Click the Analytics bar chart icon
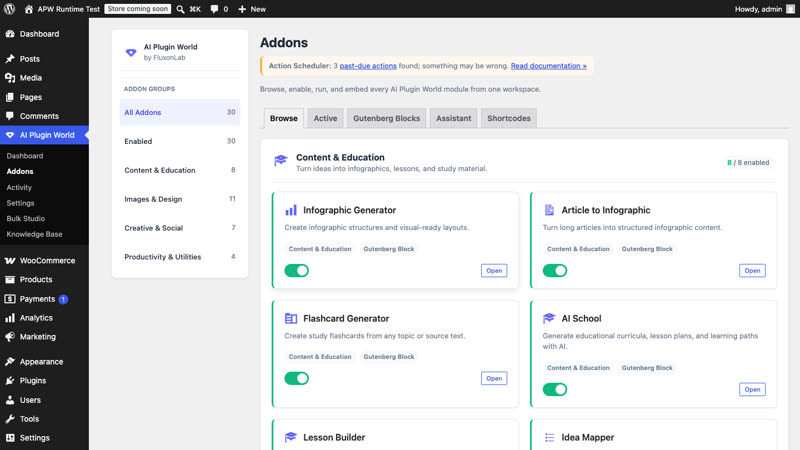 pos(10,318)
